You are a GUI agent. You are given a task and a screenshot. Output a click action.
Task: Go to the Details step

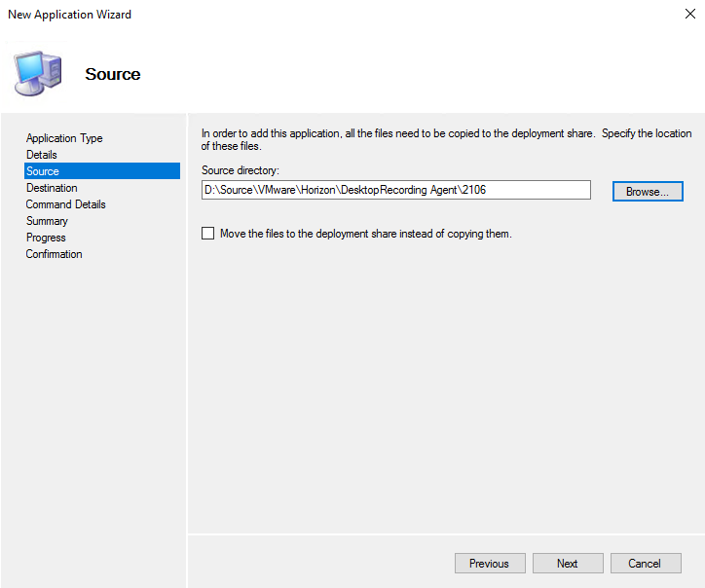42,155
